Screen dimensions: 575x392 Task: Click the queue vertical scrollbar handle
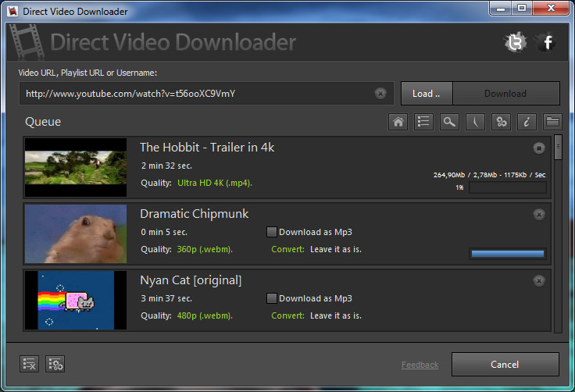coord(558,148)
